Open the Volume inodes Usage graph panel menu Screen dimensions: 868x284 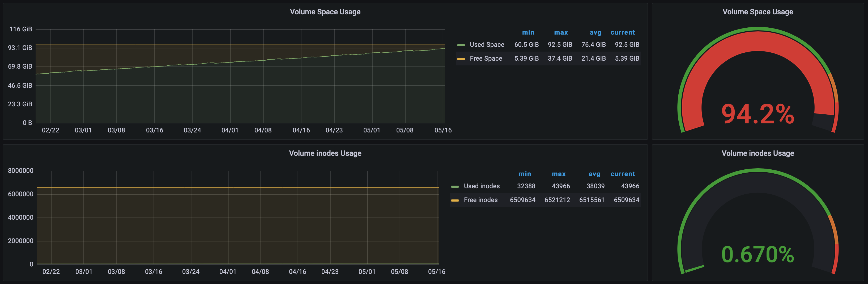pos(325,153)
